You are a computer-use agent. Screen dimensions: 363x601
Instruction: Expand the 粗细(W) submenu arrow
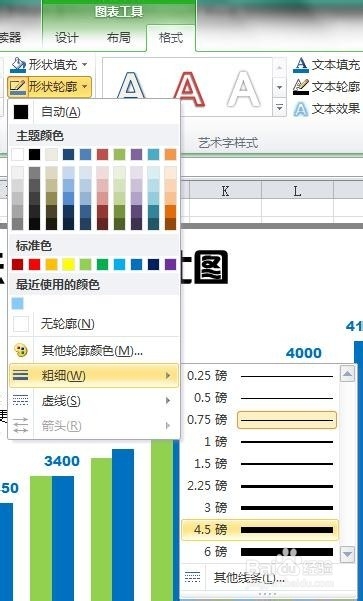168,375
